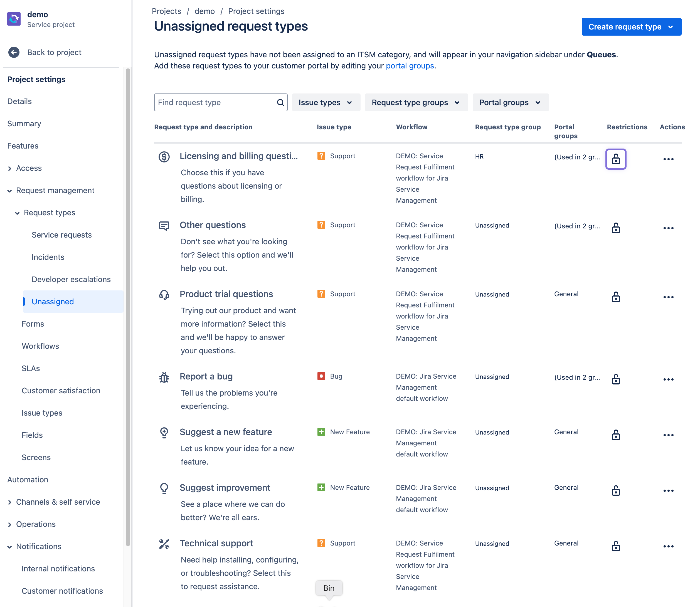The width and height of the screenshot is (700, 607).
Task: Toggle restrictions lock for Report a bug
Action: (616, 379)
